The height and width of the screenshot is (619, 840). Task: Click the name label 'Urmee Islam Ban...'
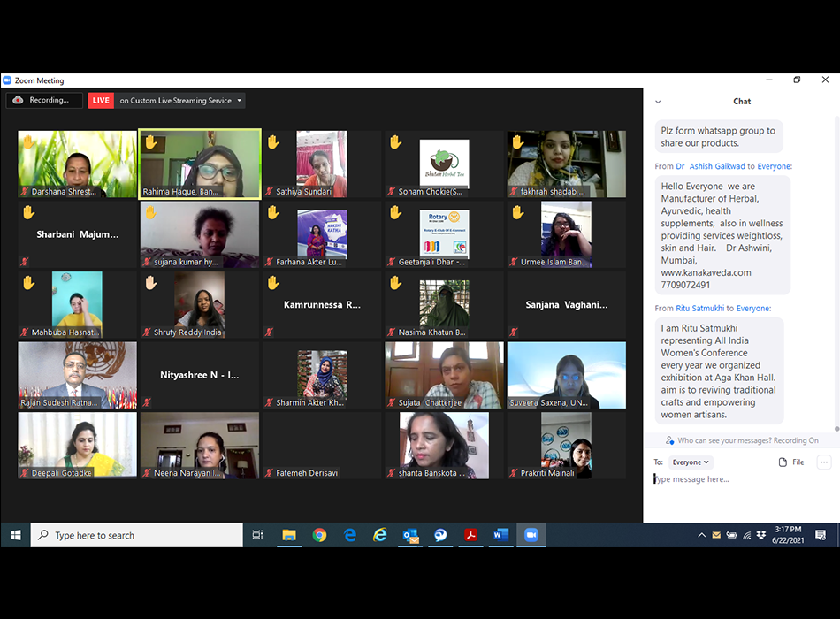[x=554, y=262]
